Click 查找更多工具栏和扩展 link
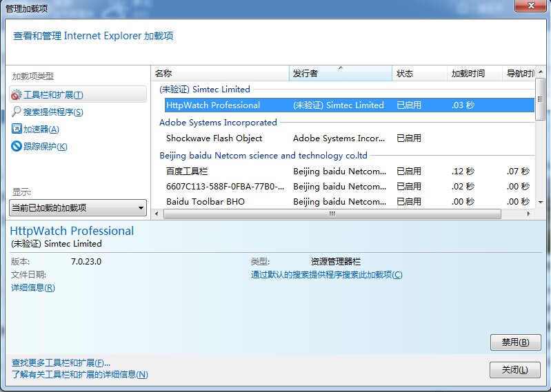551x392 pixels. 61,363
